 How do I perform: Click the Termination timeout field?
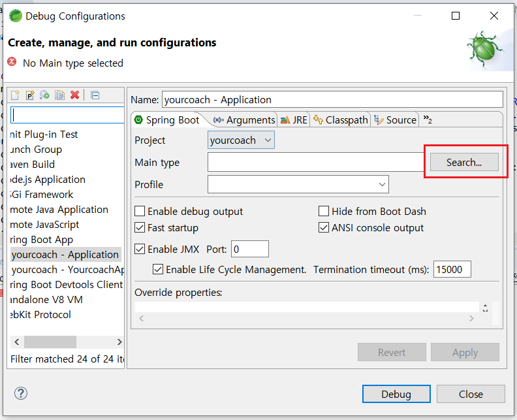coord(452,270)
